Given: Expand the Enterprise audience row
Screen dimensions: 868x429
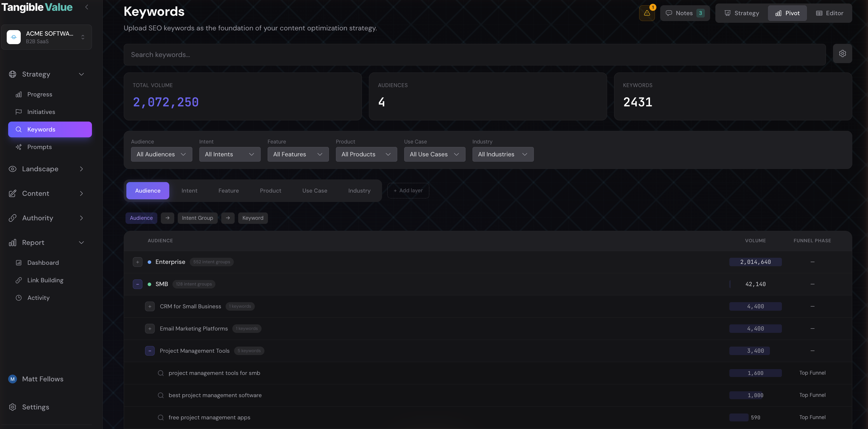Looking at the screenshot, I should coord(137,262).
